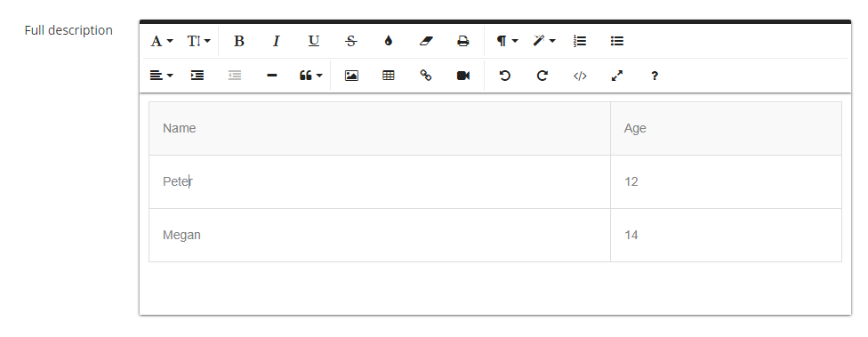Insert video with camera icon
868x337 pixels.
coord(462,76)
